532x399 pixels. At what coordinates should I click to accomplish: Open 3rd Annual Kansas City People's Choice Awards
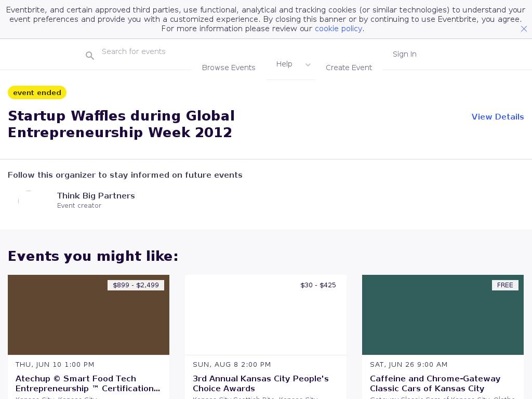coord(260,383)
